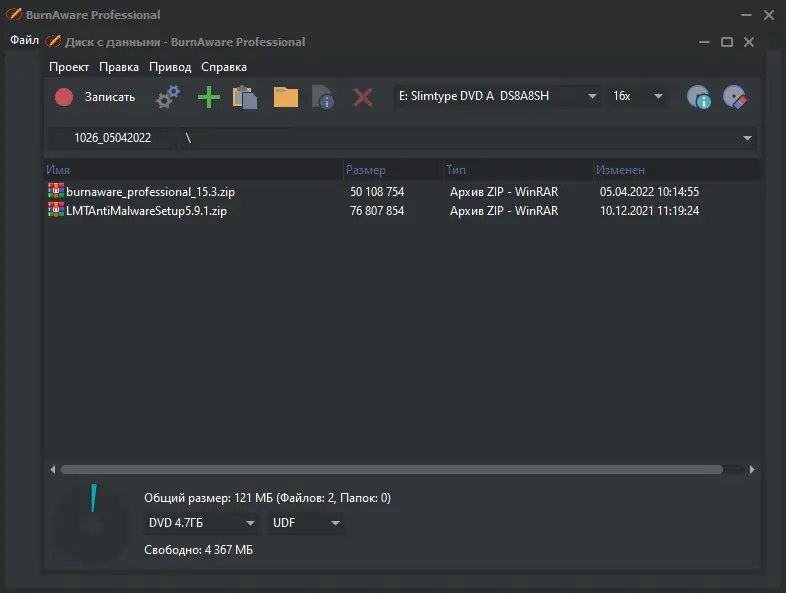Viewport: 786px width, 593px height.
Task: Click the paste clipboard icon
Action: [245, 97]
